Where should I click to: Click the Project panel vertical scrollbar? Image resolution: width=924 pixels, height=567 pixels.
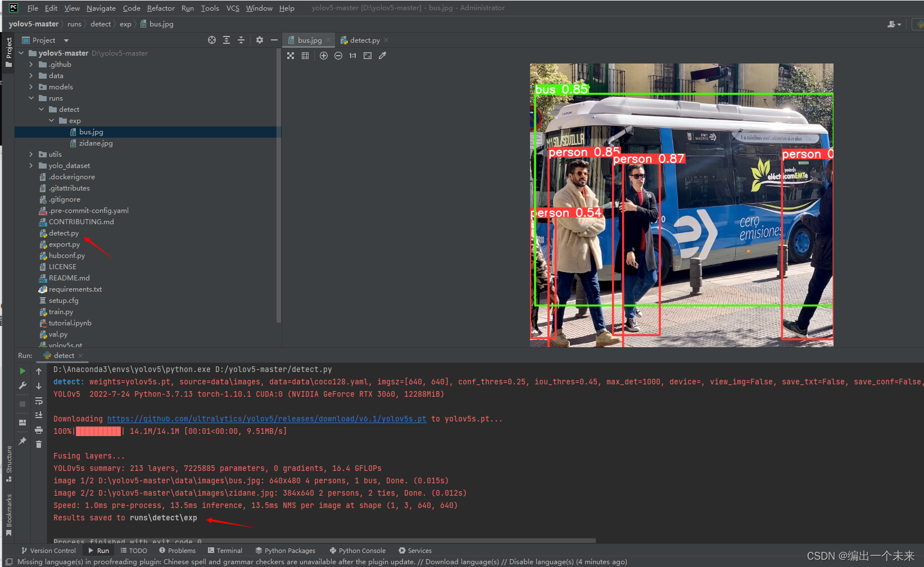(x=279, y=185)
